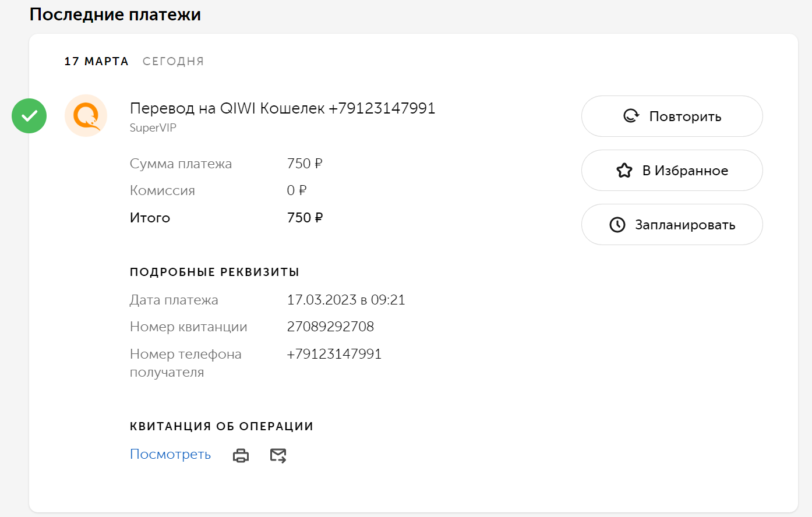Click recipient phone value in details section
The image size is (812, 517).
pyautogui.click(x=334, y=354)
